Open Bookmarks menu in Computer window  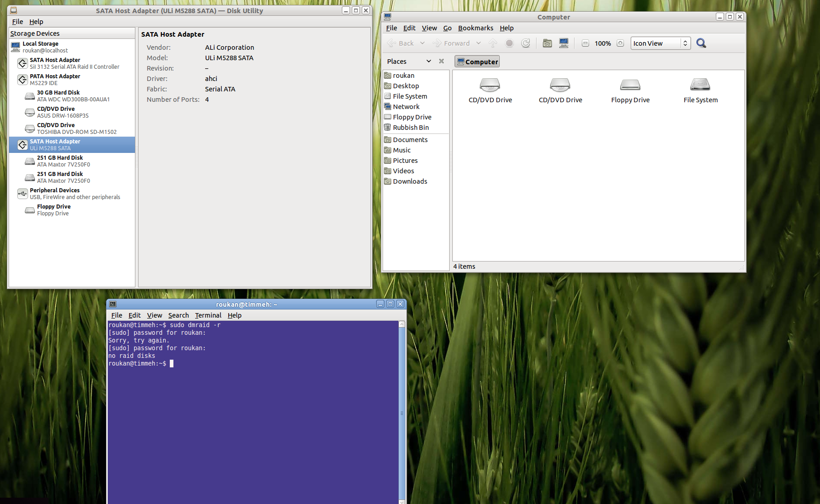[x=475, y=28]
